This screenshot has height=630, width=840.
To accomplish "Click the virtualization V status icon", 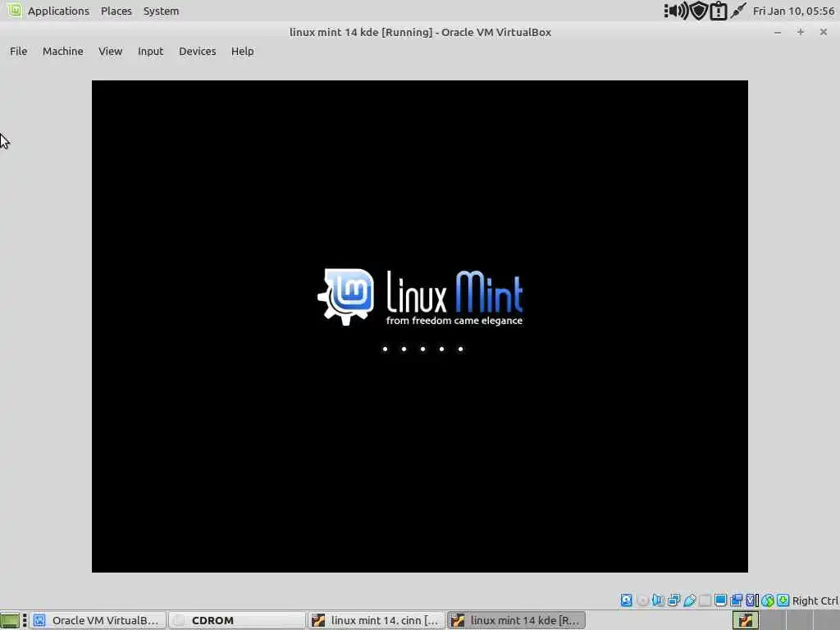I will click(x=751, y=600).
